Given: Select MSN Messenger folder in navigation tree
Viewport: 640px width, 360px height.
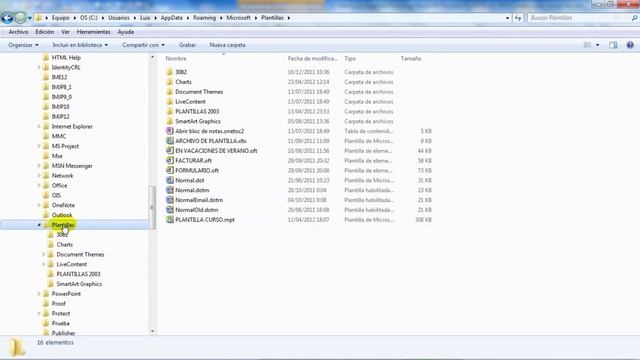Looking at the screenshot, I should pos(72,166).
